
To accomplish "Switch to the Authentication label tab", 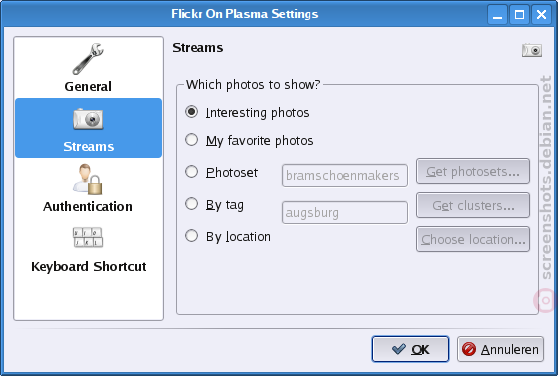I will coord(88,206).
